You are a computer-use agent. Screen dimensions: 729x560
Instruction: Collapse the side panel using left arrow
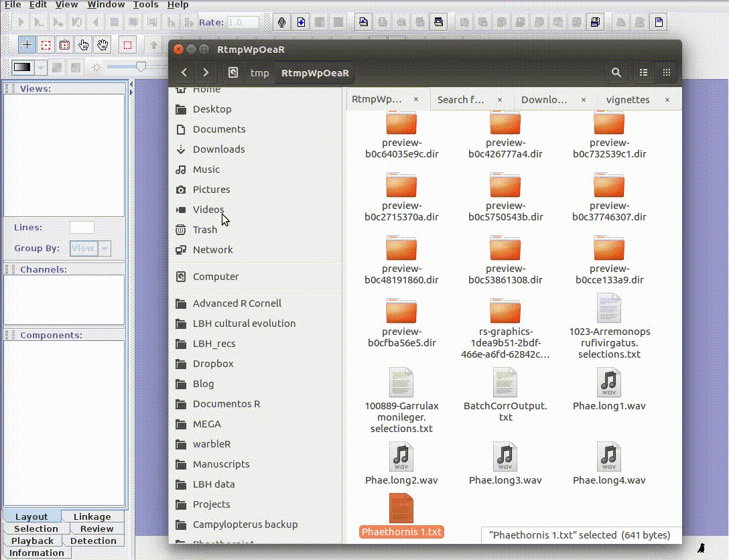click(x=131, y=85)
